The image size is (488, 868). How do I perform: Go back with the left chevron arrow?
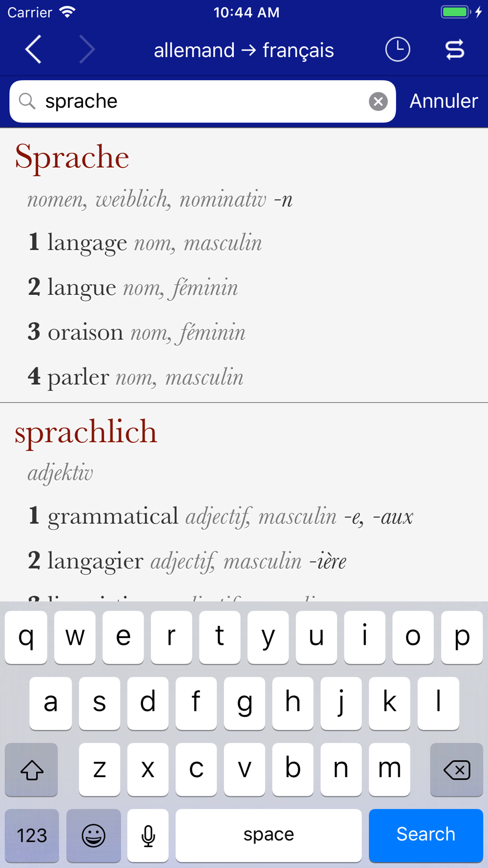tap(33, 49)
